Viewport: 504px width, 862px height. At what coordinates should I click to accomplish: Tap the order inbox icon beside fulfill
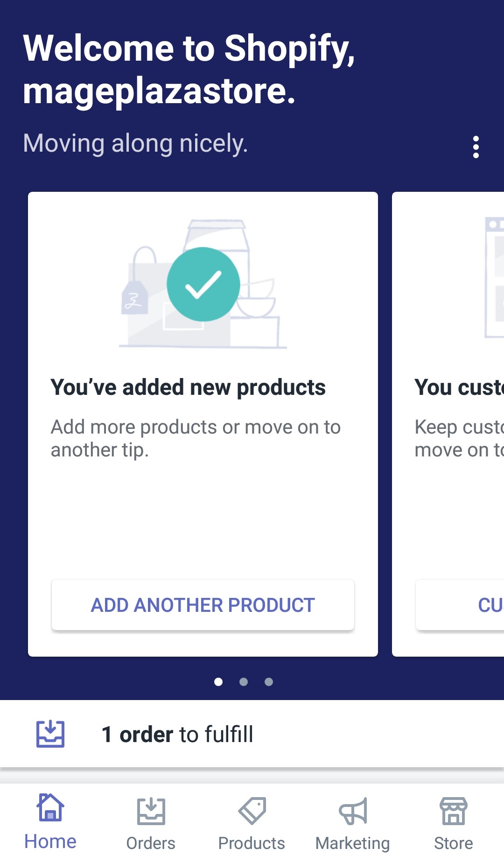50,734
